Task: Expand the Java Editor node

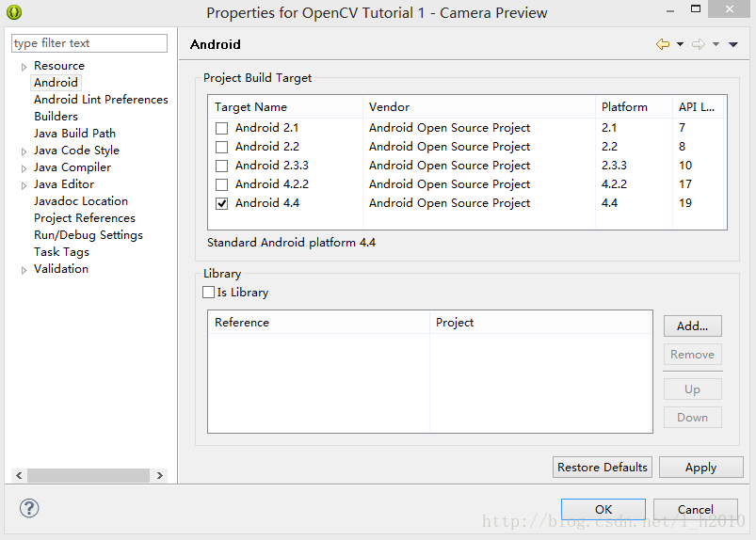Action: [24, 185]
